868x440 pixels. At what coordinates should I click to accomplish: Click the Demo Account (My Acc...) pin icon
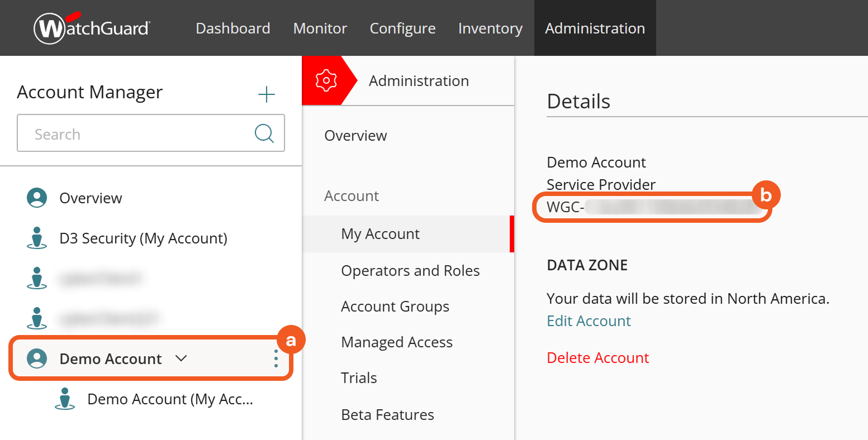(65, 399)
